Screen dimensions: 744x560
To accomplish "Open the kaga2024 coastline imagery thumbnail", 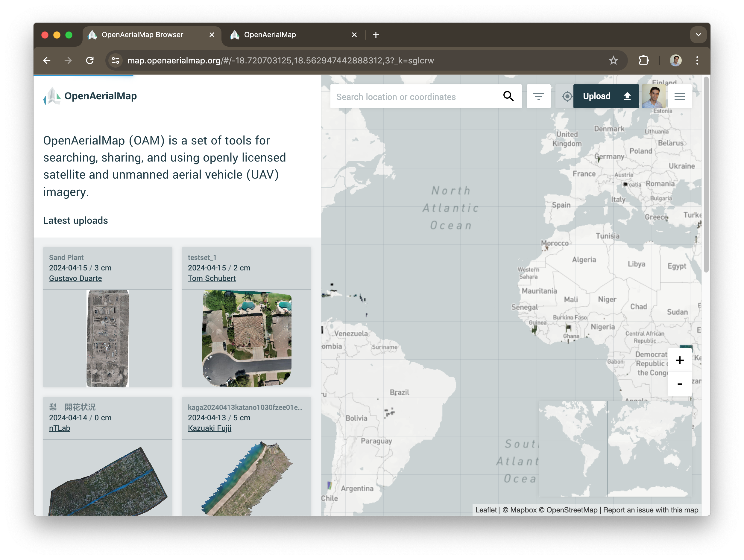I will [x=247, y=478].
